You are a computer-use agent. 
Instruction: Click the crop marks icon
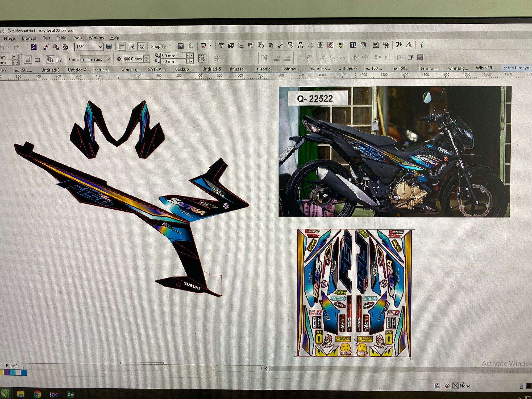(x=310, y=45)
